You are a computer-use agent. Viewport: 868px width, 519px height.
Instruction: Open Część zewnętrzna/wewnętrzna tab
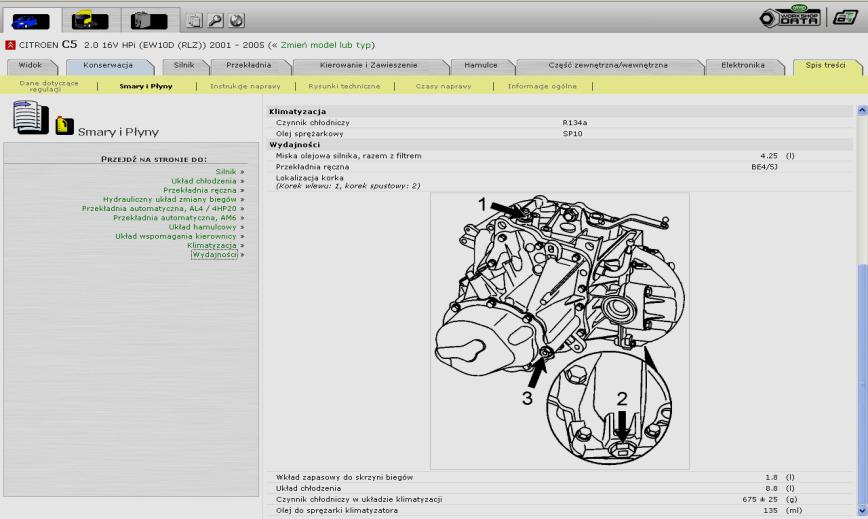(608, 65)
